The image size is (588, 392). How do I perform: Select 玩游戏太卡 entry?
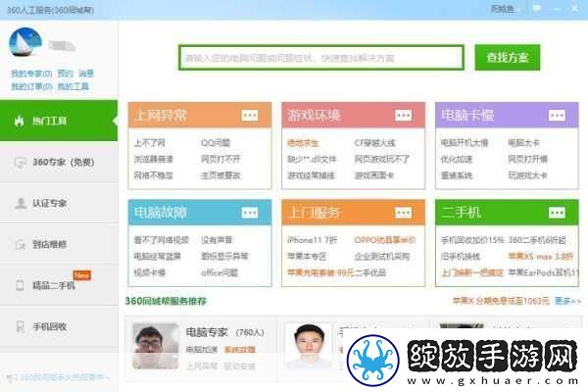click(x=527, y=175)
